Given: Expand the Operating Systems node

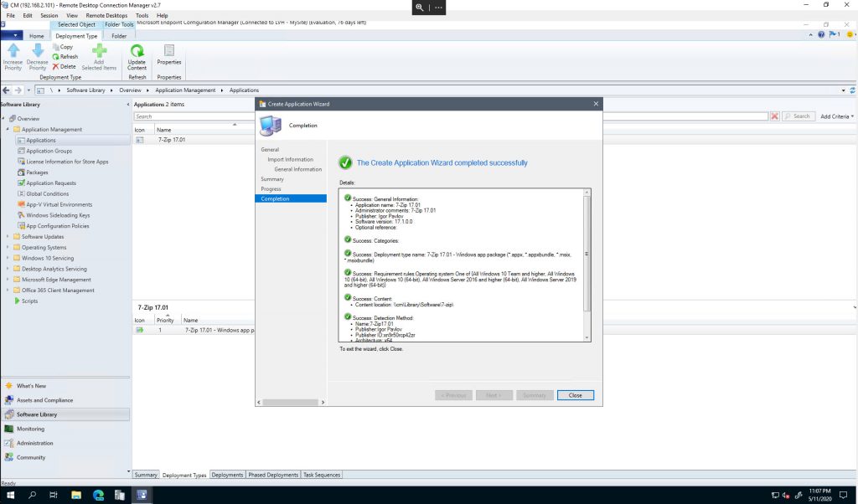Looking at the screenshot, I should 8,248.
